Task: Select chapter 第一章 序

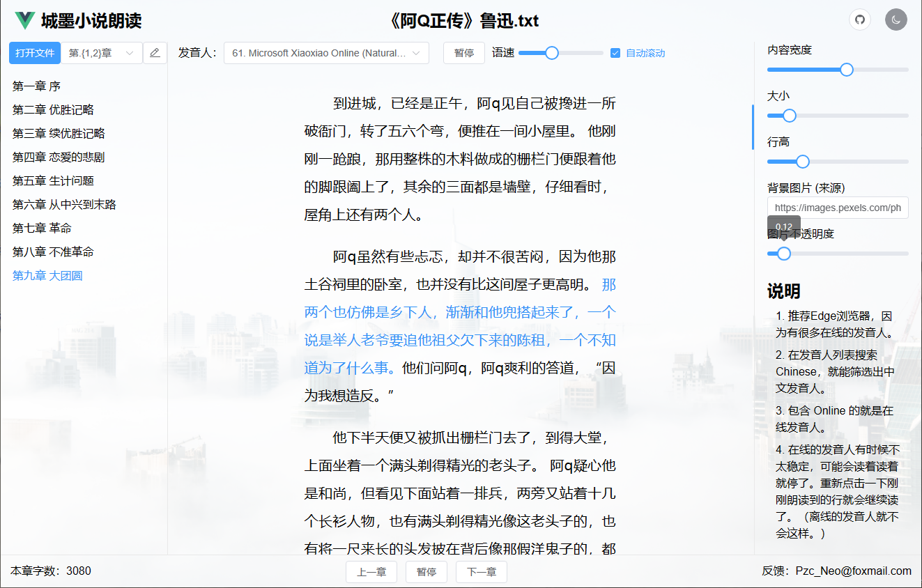Action: click(36, 86)
